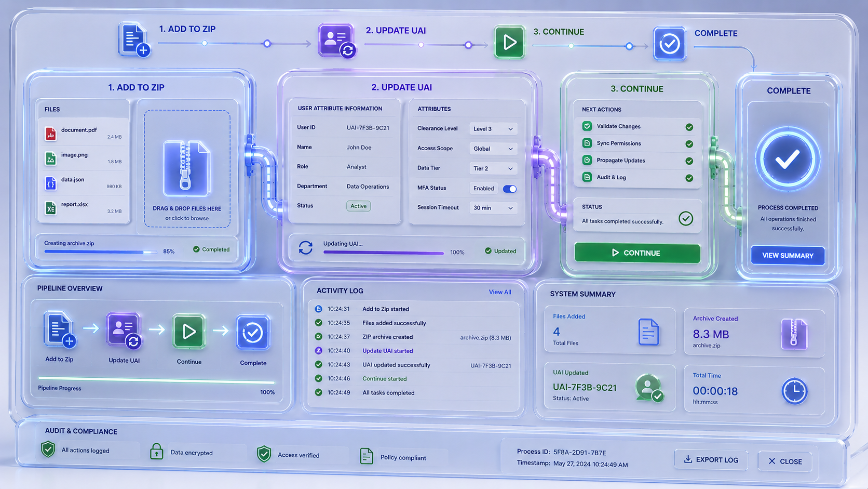Click the Add to Zip icon in top stepper
868x489 pixels.
coord(134,39)
